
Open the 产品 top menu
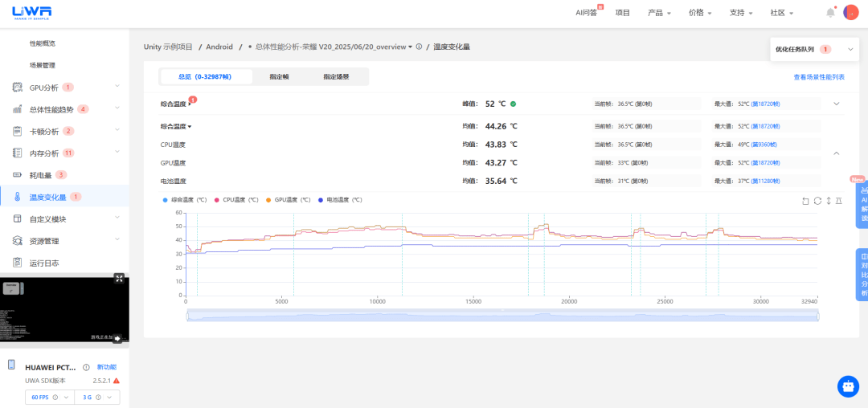[x=659, y=13]
